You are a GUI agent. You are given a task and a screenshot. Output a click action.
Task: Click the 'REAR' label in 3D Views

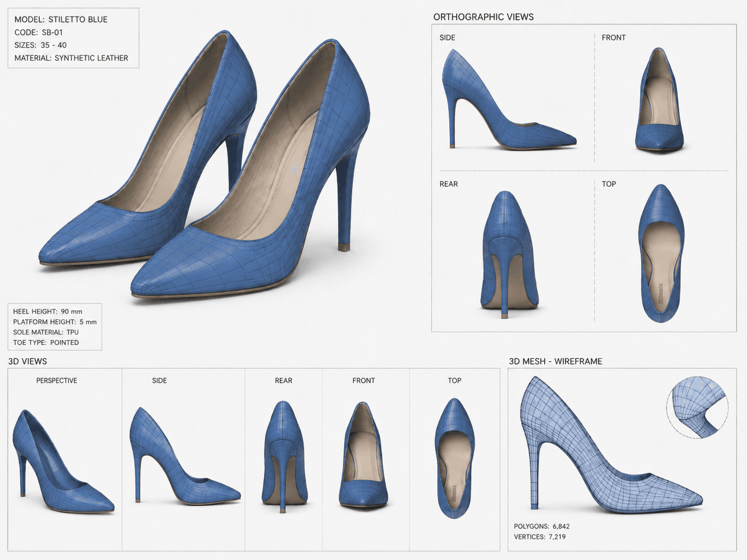point(284,381)
